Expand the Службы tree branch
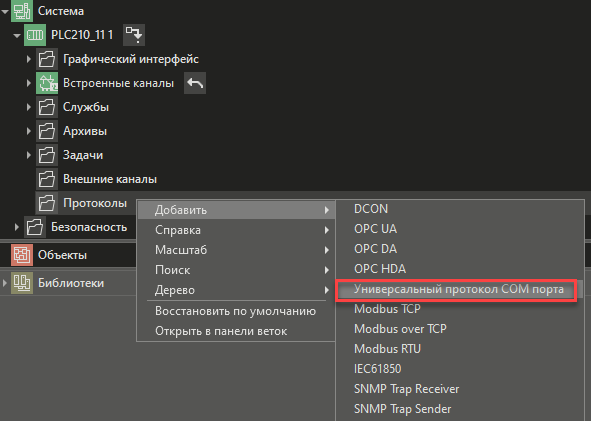591x421 pixels. coord(29,107)
